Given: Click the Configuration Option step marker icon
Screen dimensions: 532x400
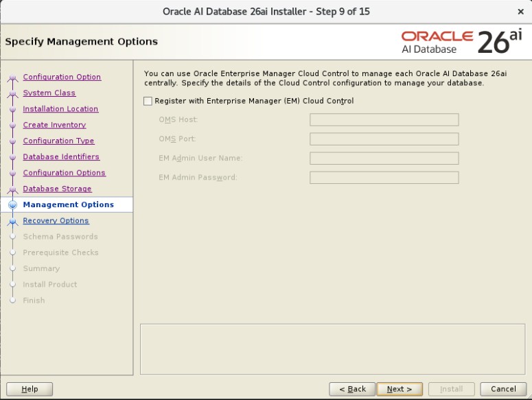Looking at the screenshot, I should tap(12, 78).
